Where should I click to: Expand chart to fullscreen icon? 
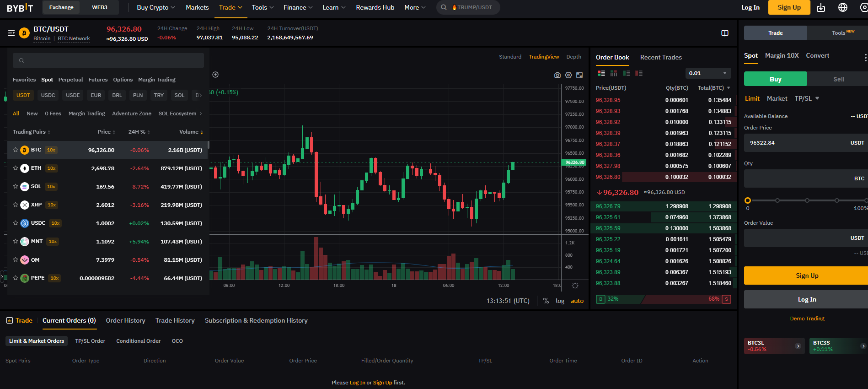point(579,75)
